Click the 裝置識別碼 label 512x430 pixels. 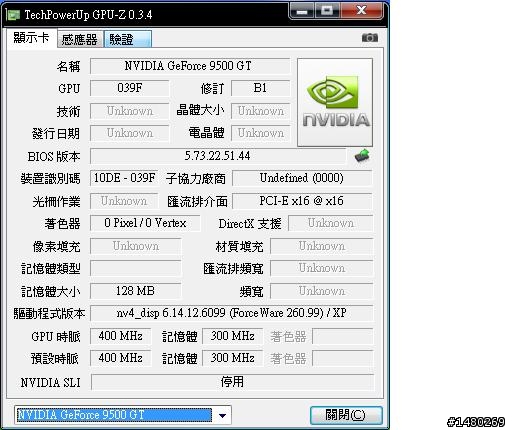tap(50, 179)
